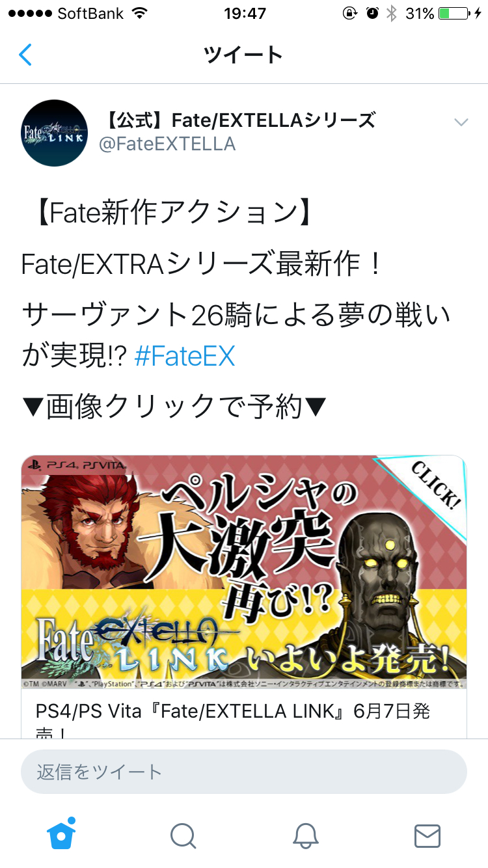The height and width of the screenshot is (868, 488).
Task: Tap the 返信をツイート reply field
Action: point(244,772)
